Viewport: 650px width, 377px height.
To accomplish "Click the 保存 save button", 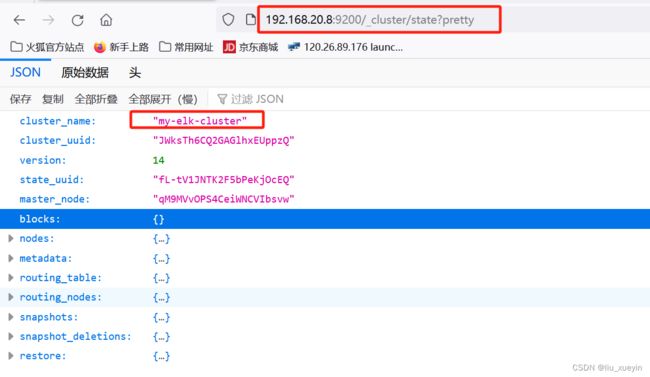I will (20, 99).
